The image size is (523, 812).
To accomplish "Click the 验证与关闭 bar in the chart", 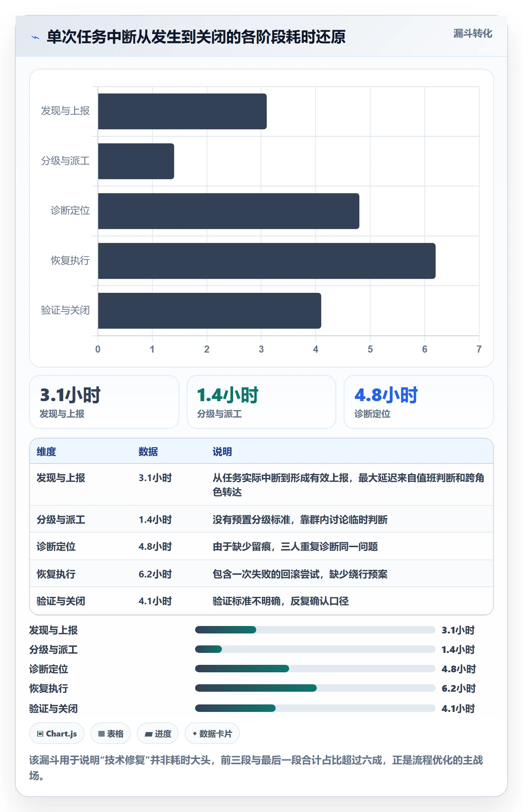I will pyautogui.click(x=210, y=311).
